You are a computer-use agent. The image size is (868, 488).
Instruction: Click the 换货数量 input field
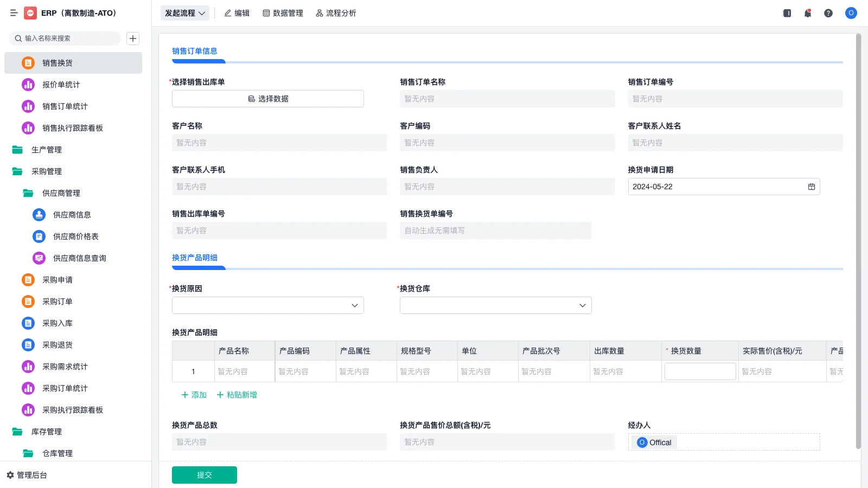click(700, 371)
